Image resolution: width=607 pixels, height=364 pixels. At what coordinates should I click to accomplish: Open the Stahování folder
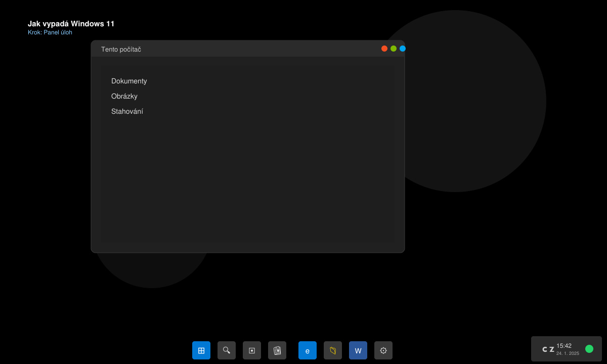pyautogui.click(x=127, y=111)
